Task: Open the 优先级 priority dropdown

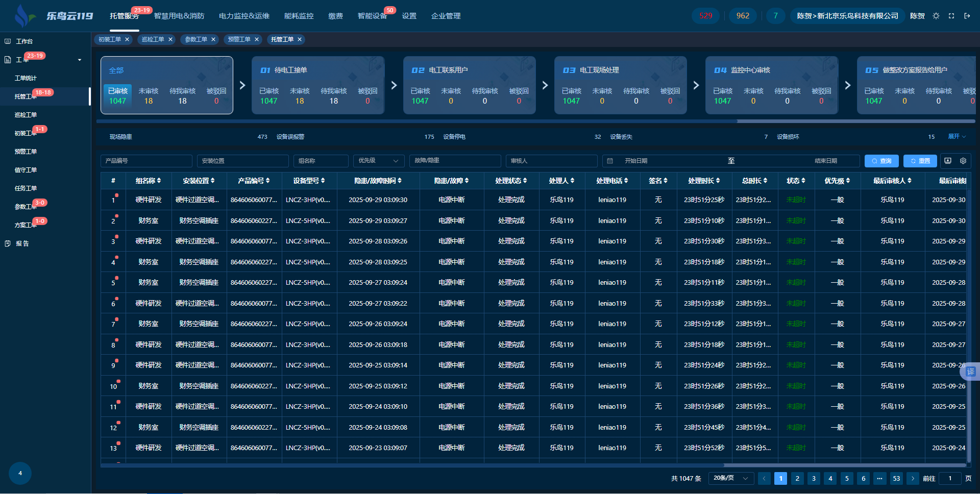Action: click(x=378, y=161)
